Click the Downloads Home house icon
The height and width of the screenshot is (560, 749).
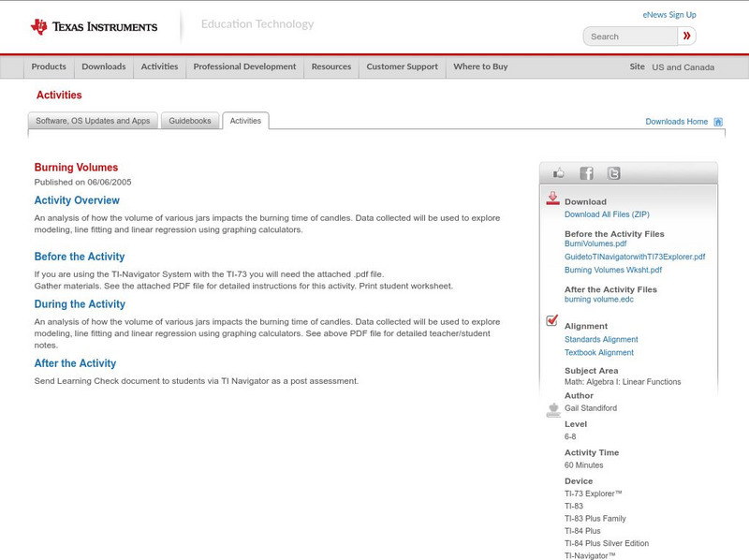[x=718, y=122]
